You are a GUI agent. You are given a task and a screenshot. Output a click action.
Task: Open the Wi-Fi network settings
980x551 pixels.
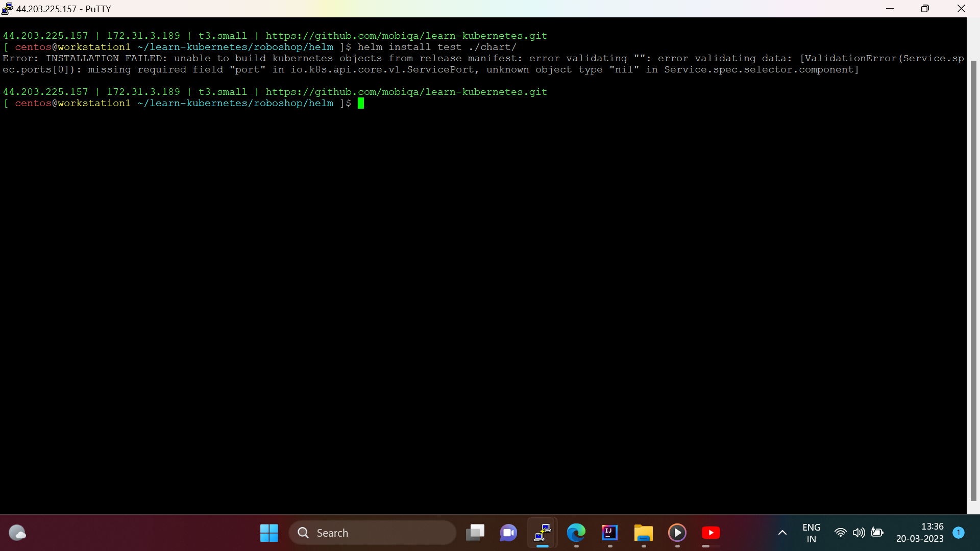[840, 533]
